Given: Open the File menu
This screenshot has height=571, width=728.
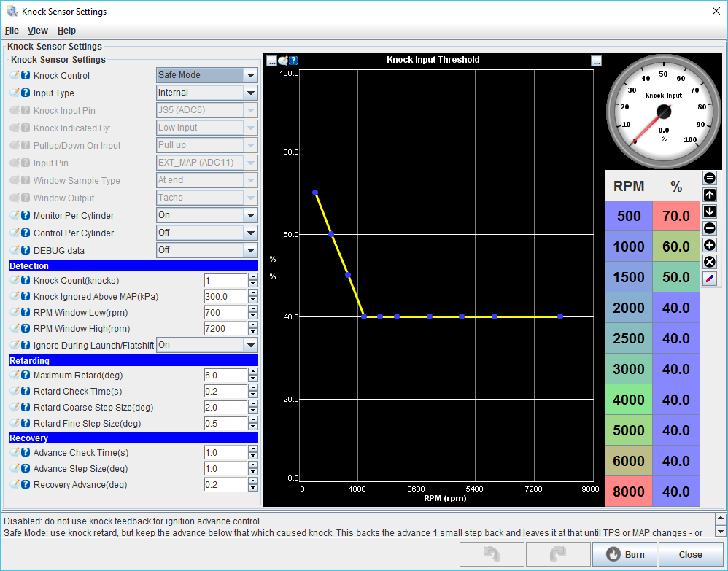Looking at the screenshot, I should pos(12,31).
